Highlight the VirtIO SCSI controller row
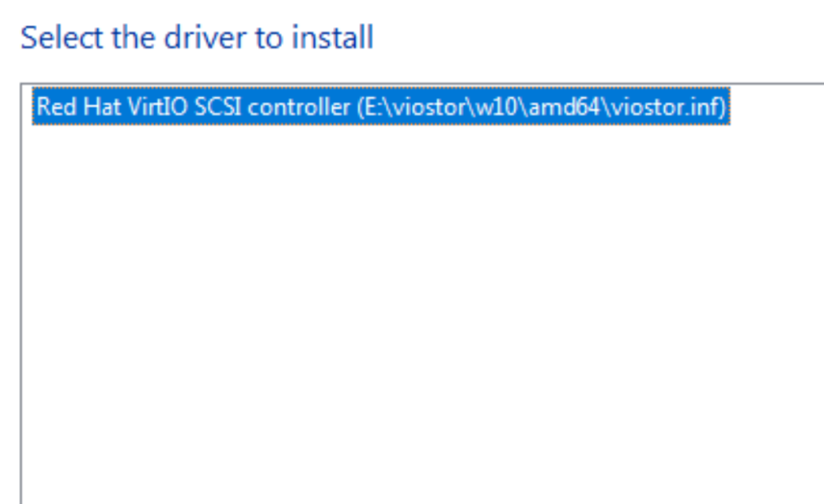 click(381, 106)
